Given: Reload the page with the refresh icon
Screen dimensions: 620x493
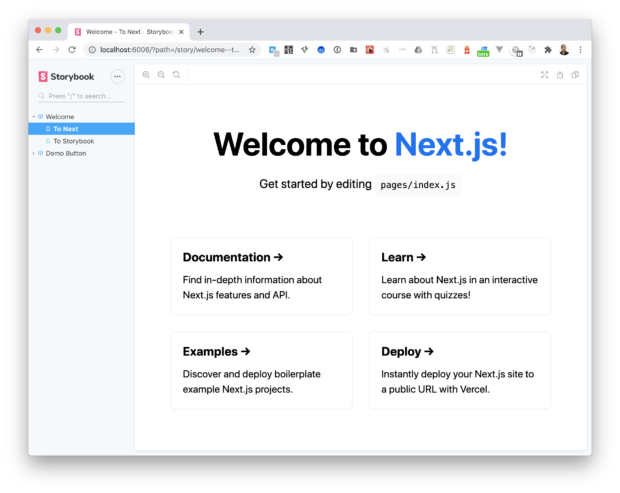Looking at the screenshot, I should 72,50.
